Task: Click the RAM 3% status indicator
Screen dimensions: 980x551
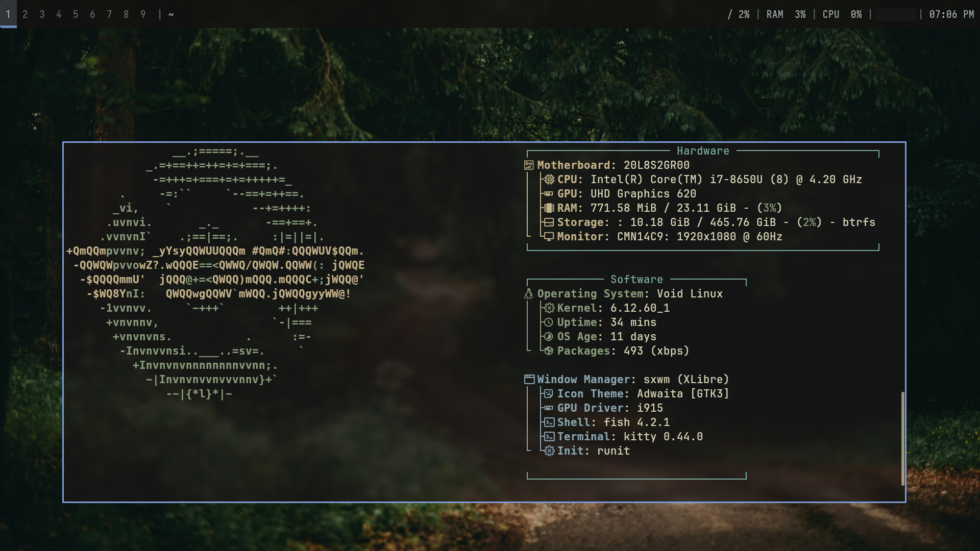Action: (x=786, y=14)
